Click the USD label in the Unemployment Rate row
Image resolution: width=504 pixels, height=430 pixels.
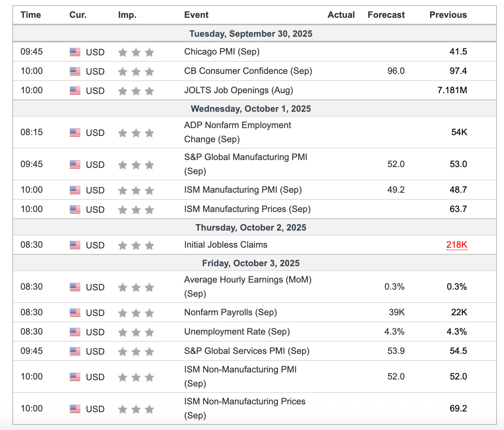click(95, 332)
